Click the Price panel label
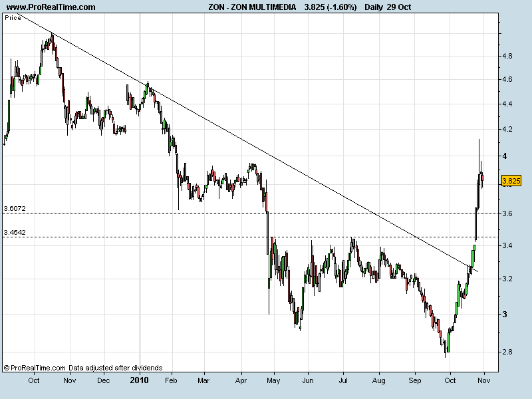 13,18
